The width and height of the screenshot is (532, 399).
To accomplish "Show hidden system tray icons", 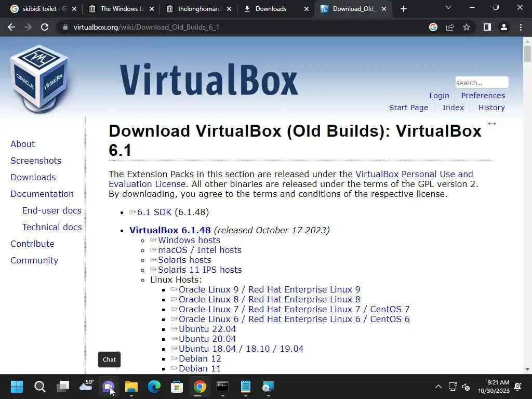I will pyautogui.click(x=438, y=387).
